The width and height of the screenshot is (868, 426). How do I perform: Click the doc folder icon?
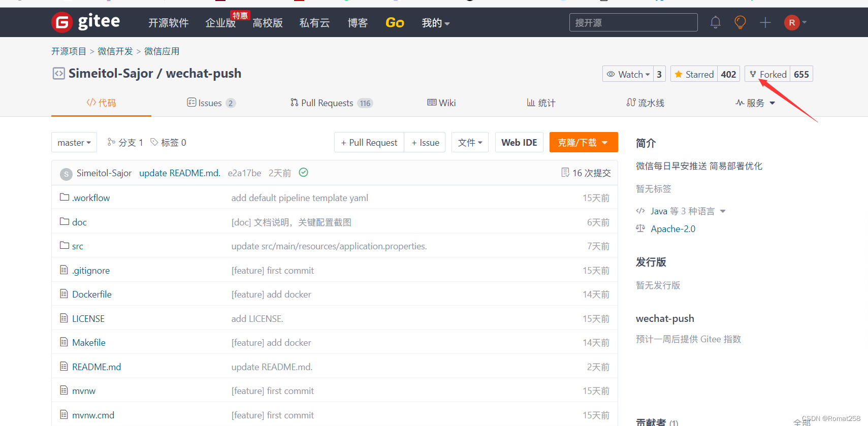65,221
